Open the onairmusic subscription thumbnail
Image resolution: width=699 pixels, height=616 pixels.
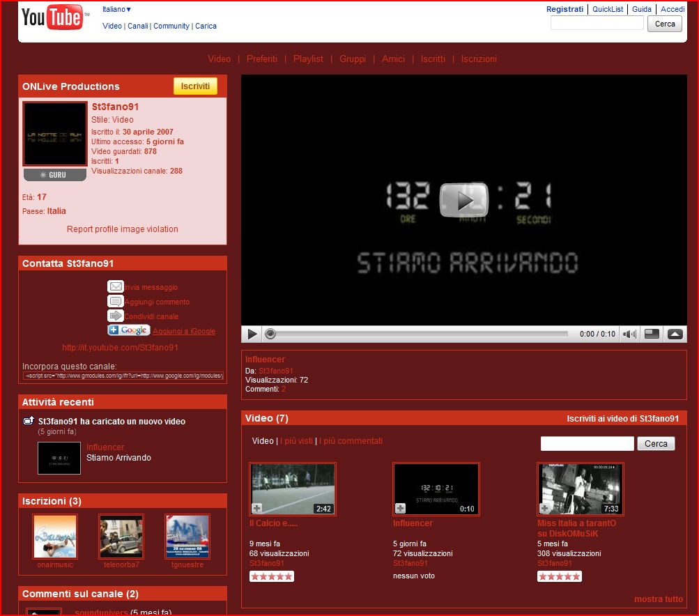[55, 537]
